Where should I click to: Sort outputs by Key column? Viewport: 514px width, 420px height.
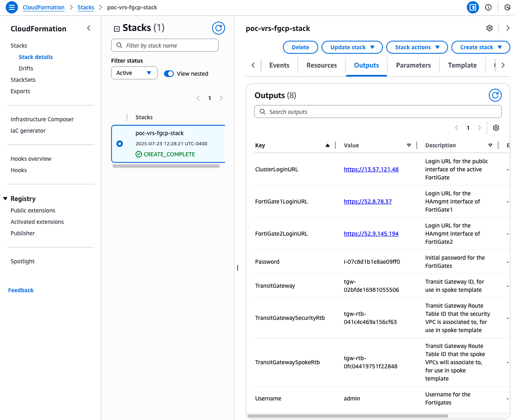click(x=328, y=145)
